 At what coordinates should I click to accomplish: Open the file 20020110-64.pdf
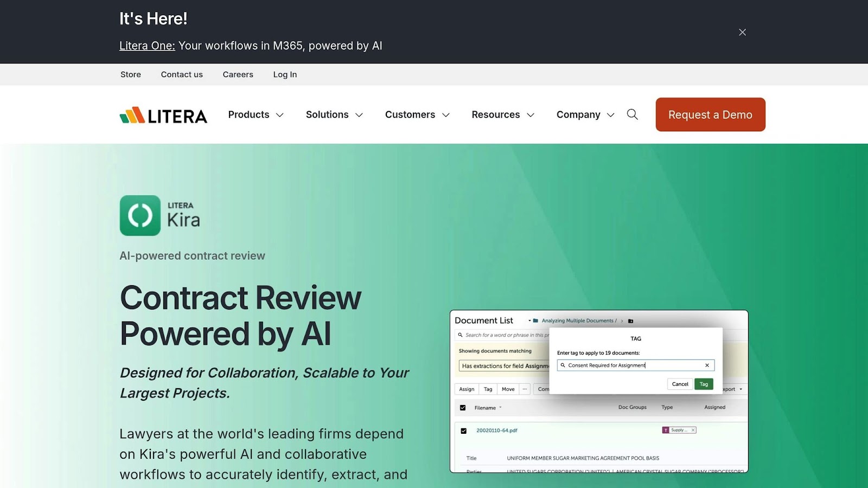[497, 431]
